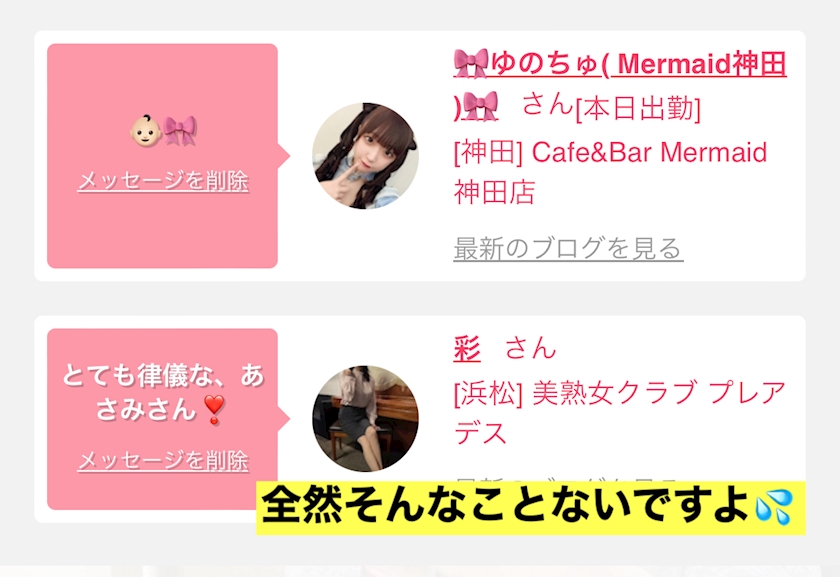Open ゆのちゅ (Mermaid神田) profile name link
This screenshot has height=577, width=840.
(x=620, y=85)
